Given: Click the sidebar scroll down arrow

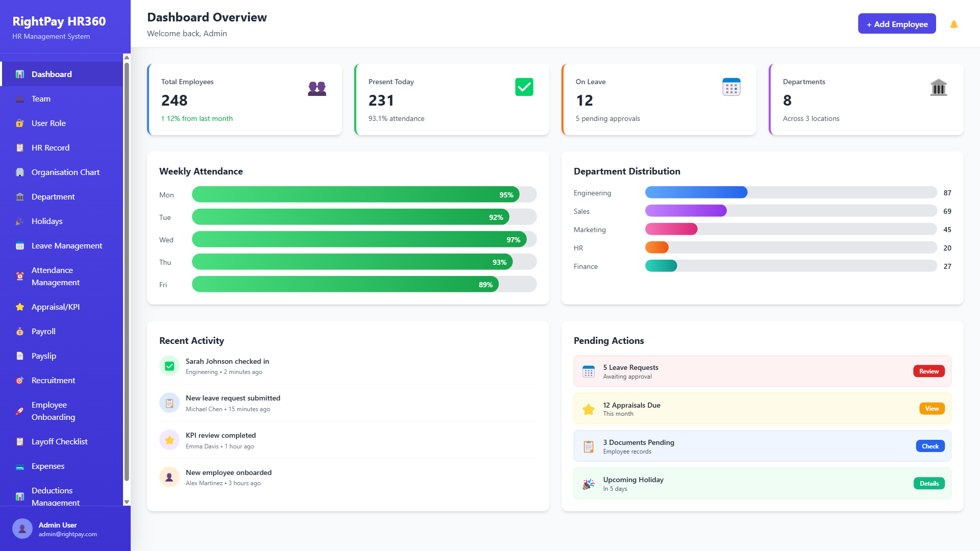Looking at the screenshot, I should tap(127, 502).
